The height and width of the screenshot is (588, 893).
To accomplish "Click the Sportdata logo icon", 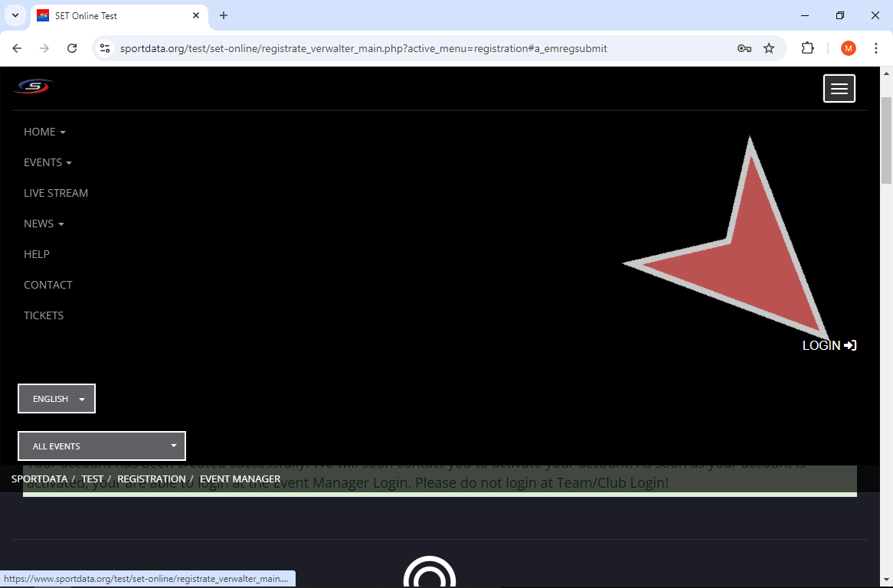I will coord(34,87).
